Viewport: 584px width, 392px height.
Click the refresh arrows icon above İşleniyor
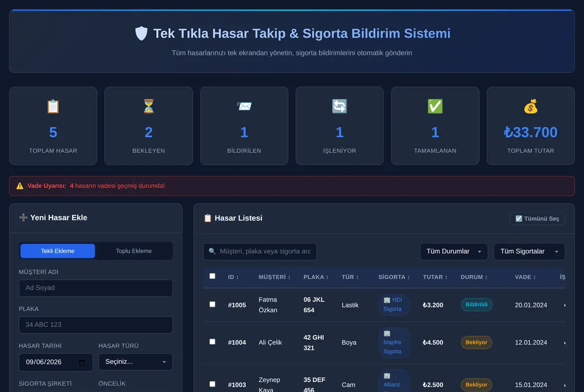pyautogui.click(x=340, y=107)
